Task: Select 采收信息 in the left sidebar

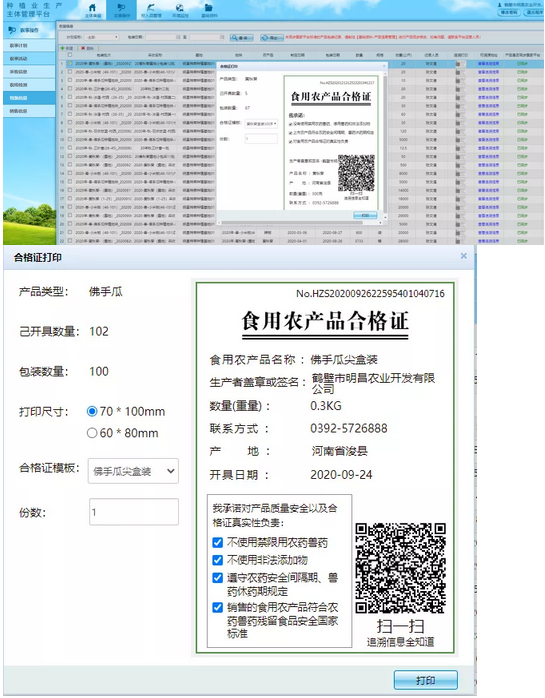Action: [x=29, y=72]
